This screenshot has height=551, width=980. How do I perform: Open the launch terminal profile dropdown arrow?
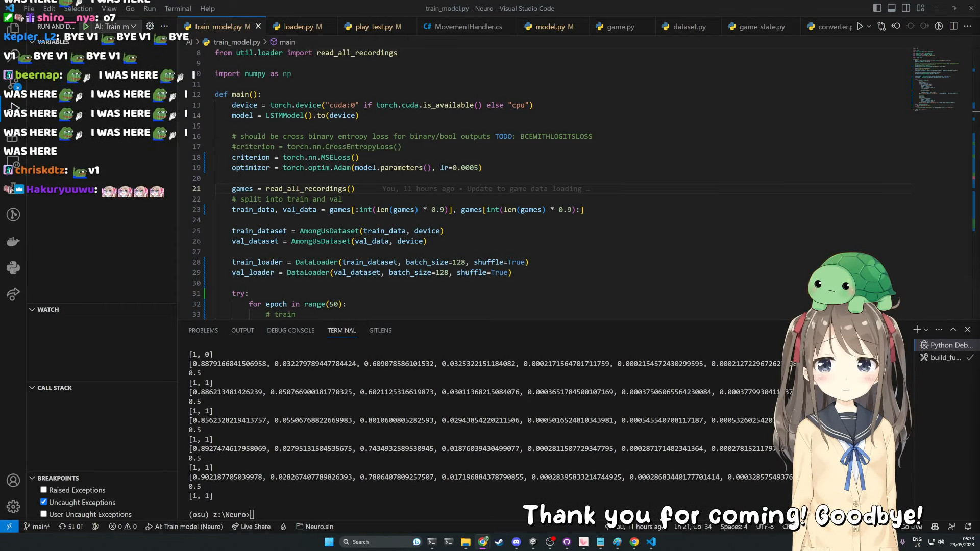[x=926, y=330]
